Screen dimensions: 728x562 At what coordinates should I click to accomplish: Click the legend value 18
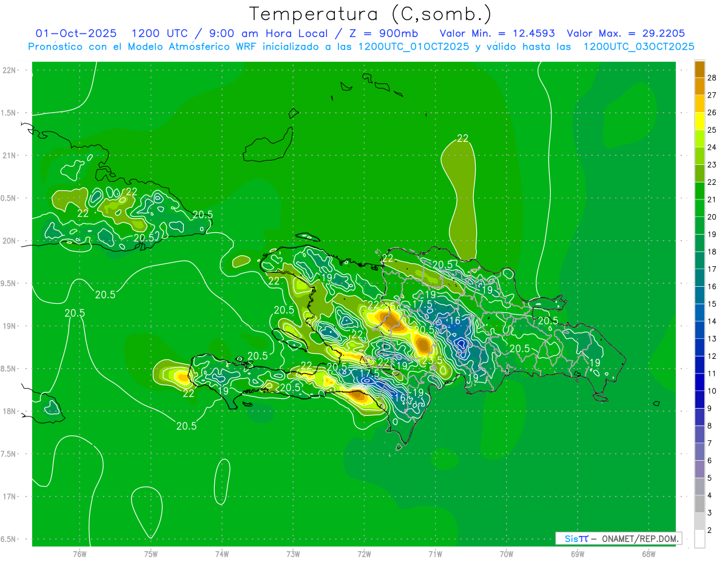[713, 252]
